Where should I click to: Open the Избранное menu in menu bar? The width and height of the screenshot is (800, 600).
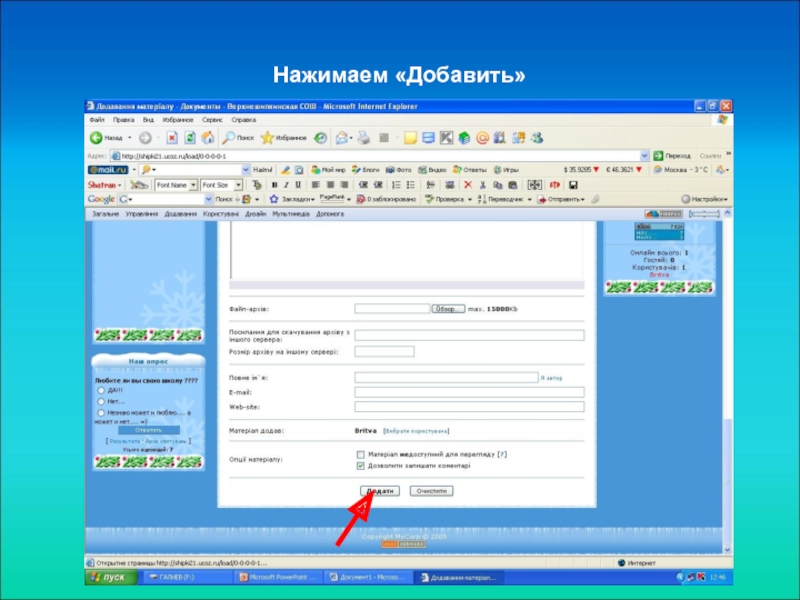(x=178, y=120)
